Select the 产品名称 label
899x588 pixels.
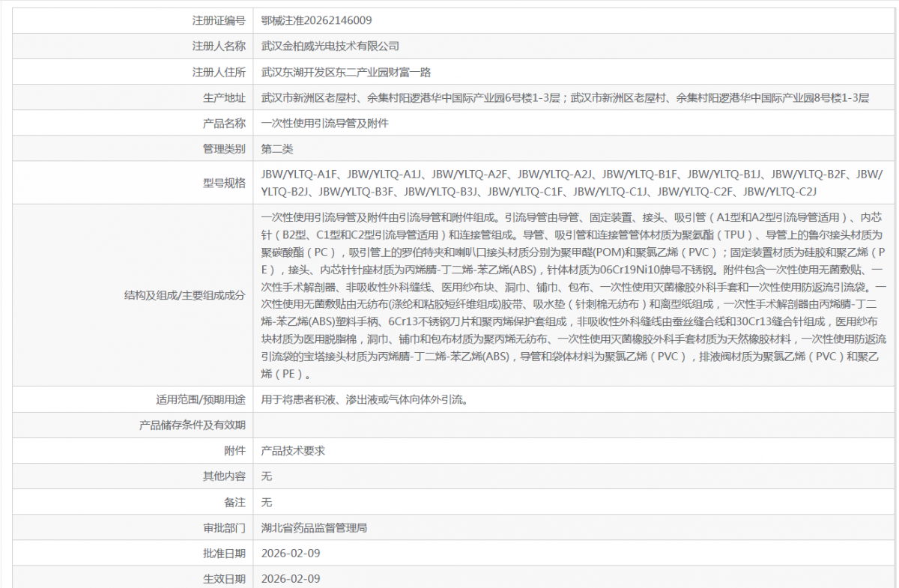(224, 123)
